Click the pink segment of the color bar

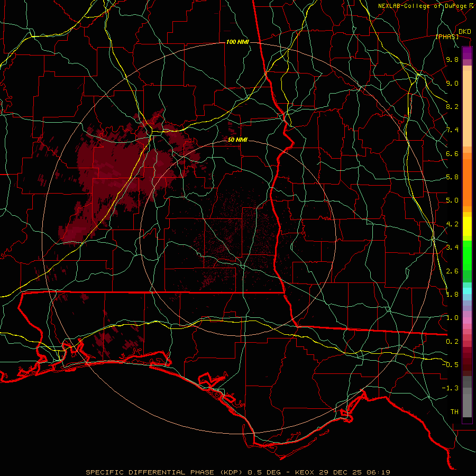(467, 321)
